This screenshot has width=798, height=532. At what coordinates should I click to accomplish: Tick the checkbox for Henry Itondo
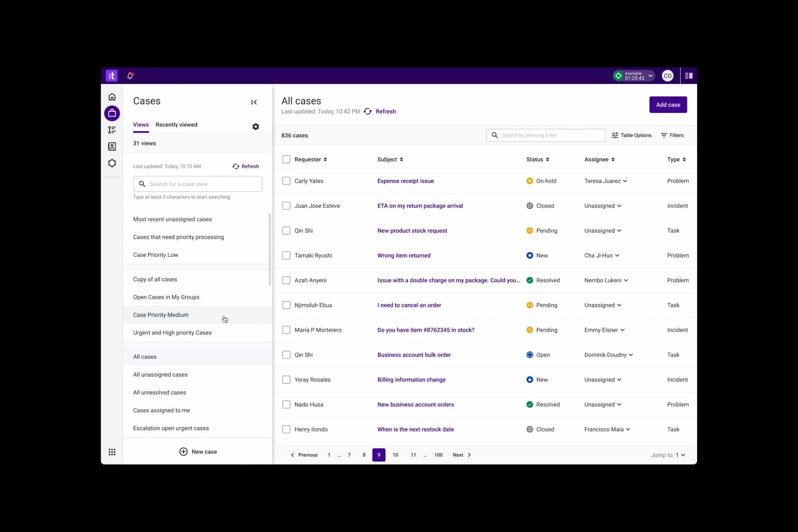tap(286, 430)
